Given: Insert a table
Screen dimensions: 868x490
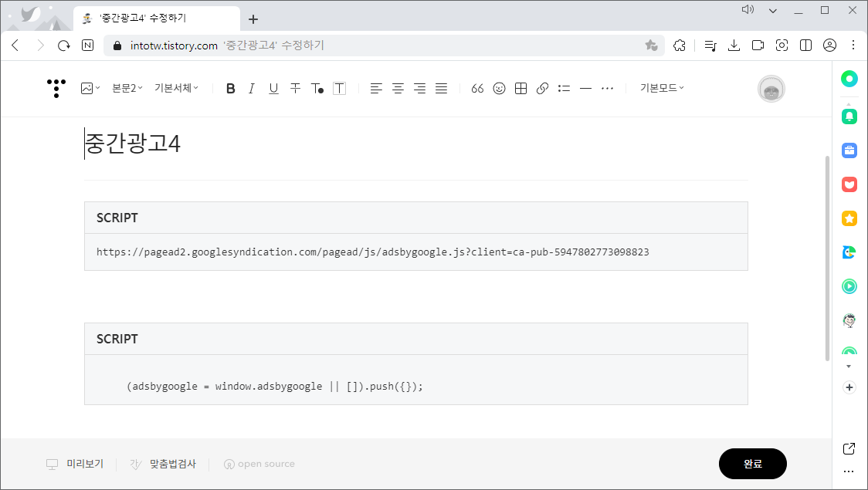Looking at the screenshot, I should pos(521,89).
